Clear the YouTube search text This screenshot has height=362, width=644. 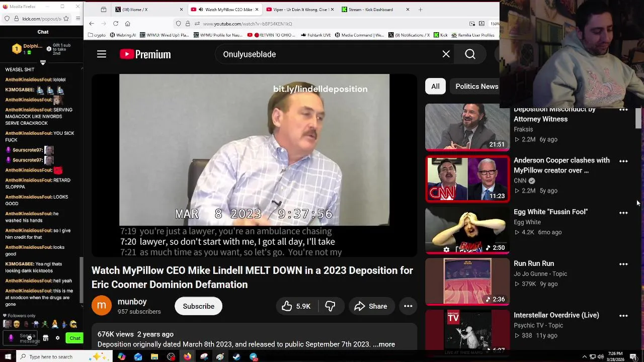coord(446,54)
